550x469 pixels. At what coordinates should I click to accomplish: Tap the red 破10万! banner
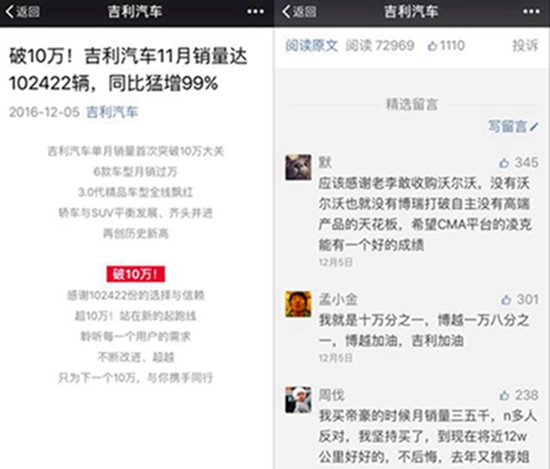(136, 274)
